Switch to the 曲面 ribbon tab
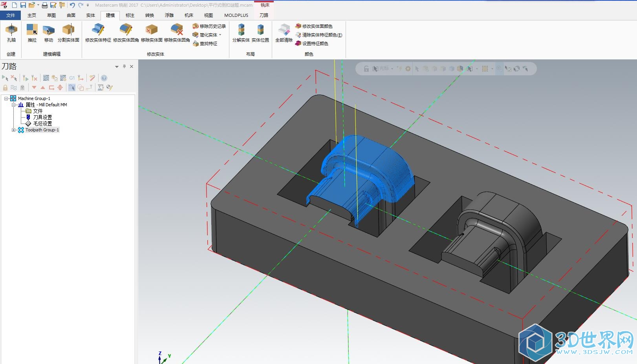This screenshot has height=364, width=637. pos(71,15)
